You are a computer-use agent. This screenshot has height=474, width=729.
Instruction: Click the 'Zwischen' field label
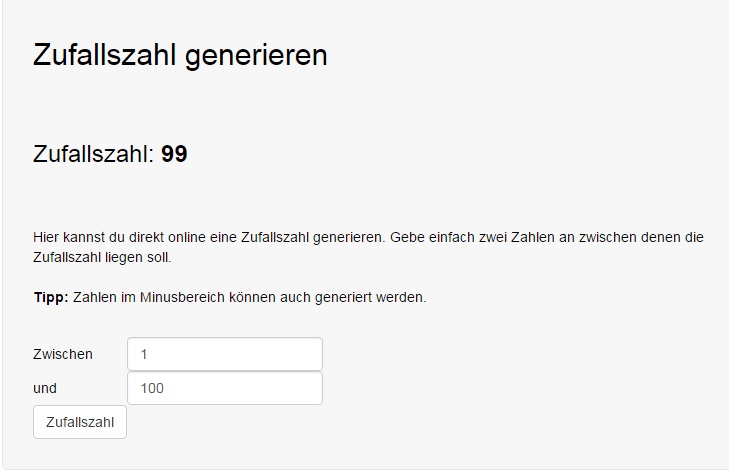[x=63, y=354]
